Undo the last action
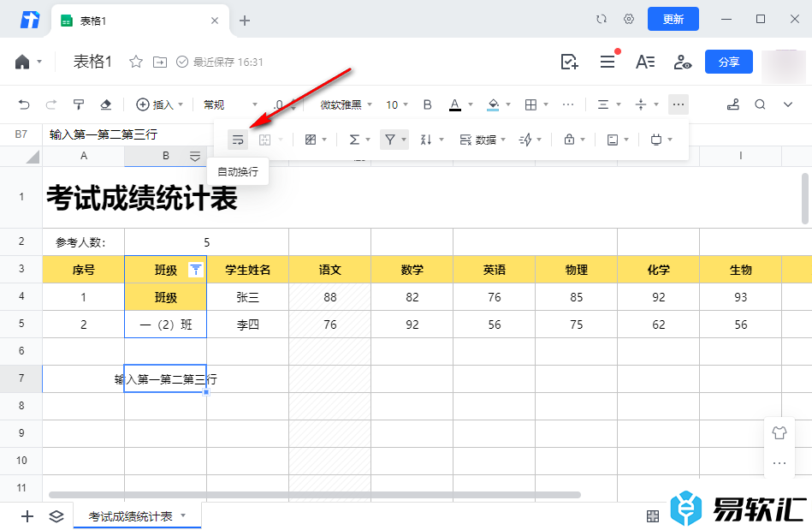812x530 pixels. pyautogui.click(x=24, y=104)
